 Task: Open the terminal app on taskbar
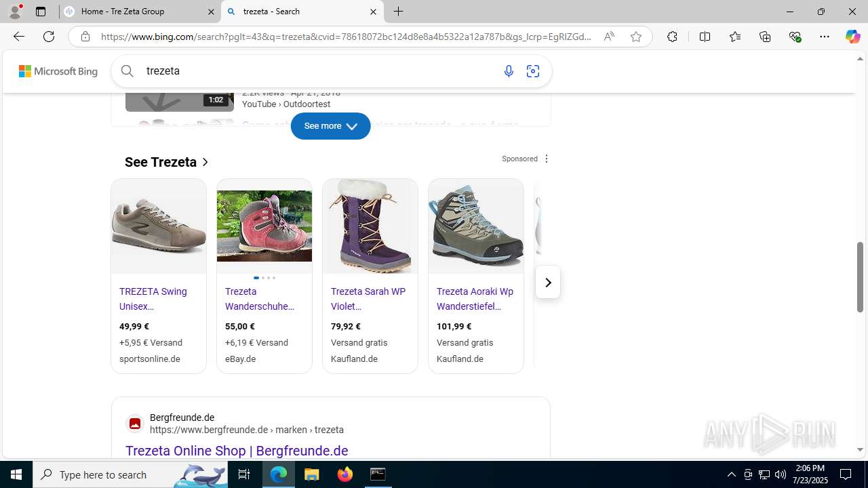click(378, 474)
